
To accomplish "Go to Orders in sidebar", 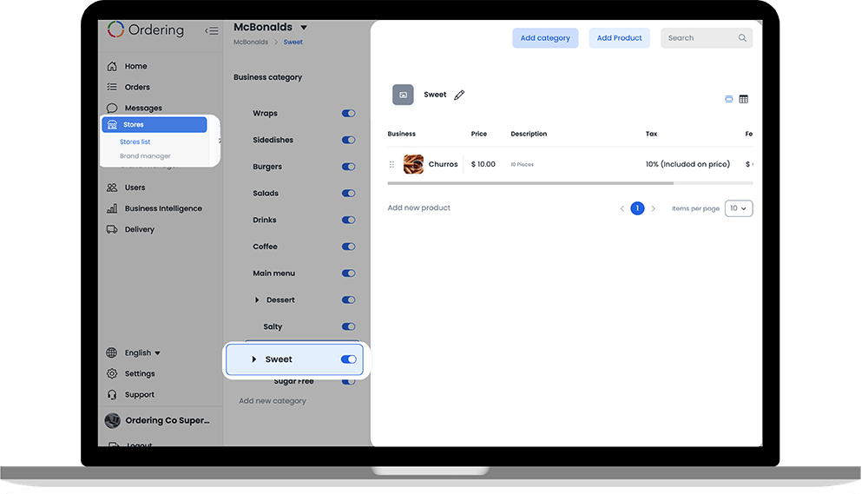I will coord(137,88).
